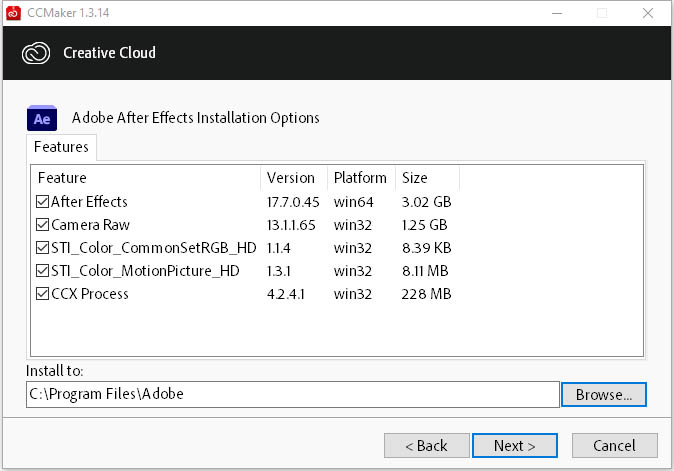The image size is (674, 471).
Task: Proceed with the Next button
Action: pyautogui.click(x=514, y=445)
